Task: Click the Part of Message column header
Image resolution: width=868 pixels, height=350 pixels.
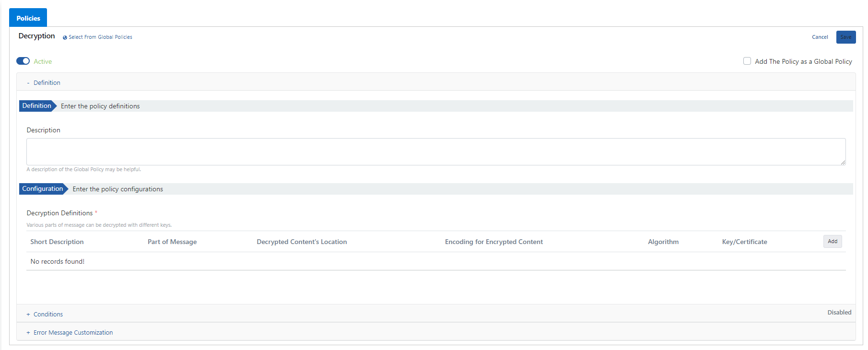Action: tap(172, 242)
